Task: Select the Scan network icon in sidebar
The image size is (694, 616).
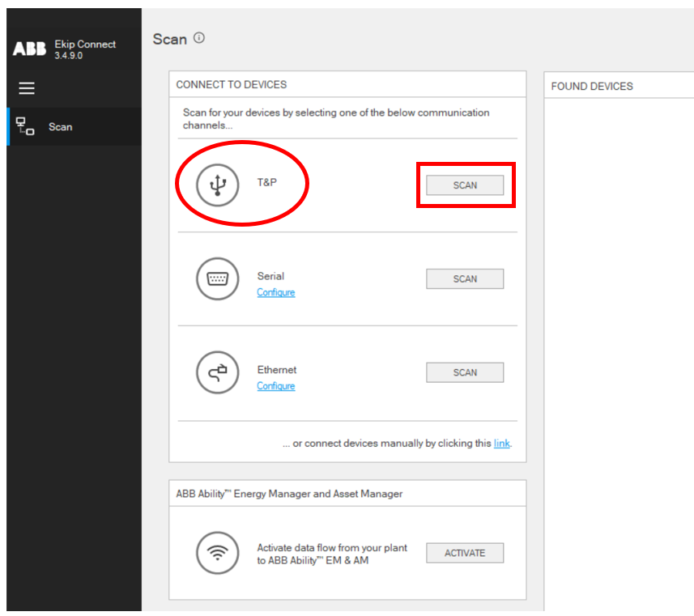Action: 25,127
